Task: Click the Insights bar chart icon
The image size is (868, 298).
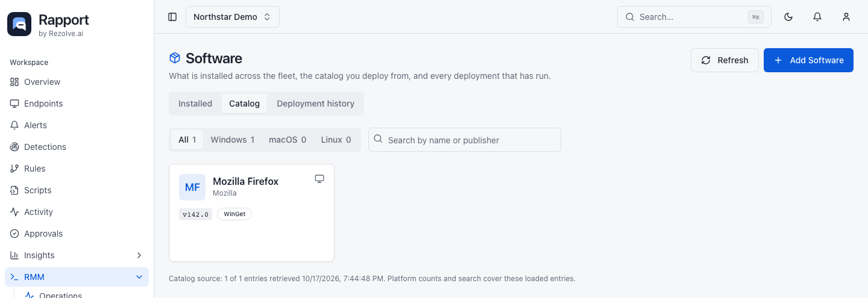Action: (x=14, y=255)
